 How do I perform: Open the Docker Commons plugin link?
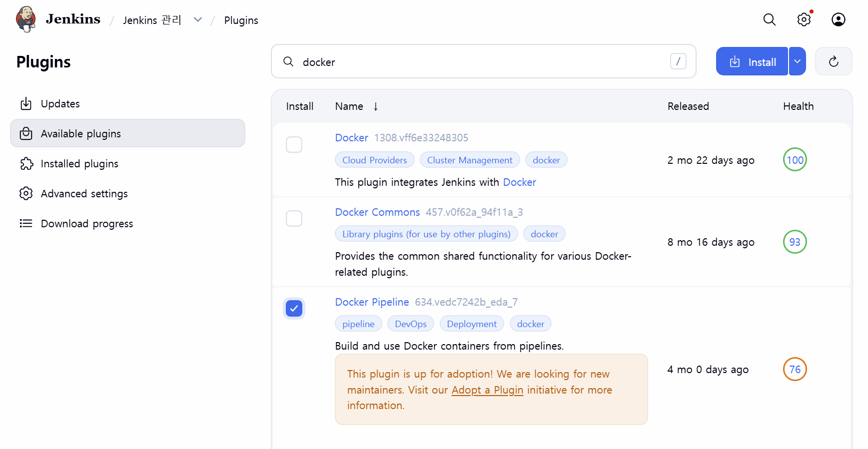coord(377,212)
